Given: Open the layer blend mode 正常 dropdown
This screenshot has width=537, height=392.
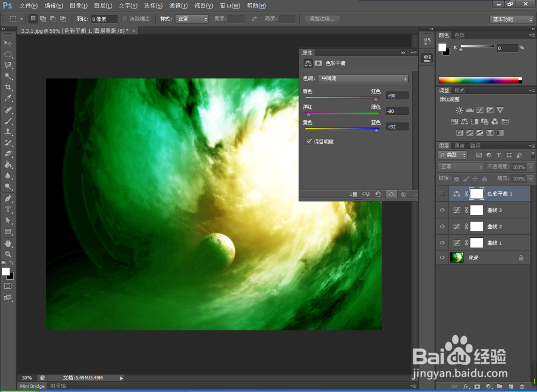Looking at the screenshot, I should click(x=461, y=166).
